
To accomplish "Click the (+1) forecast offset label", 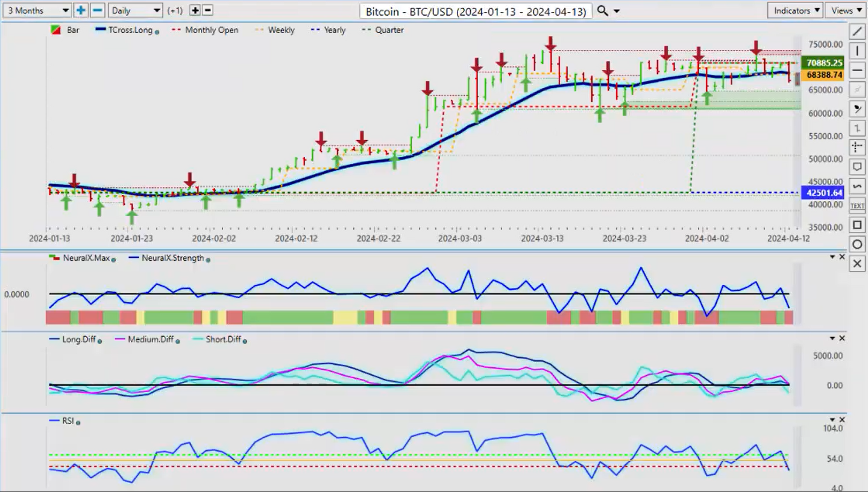I will [x=175, y=11].
